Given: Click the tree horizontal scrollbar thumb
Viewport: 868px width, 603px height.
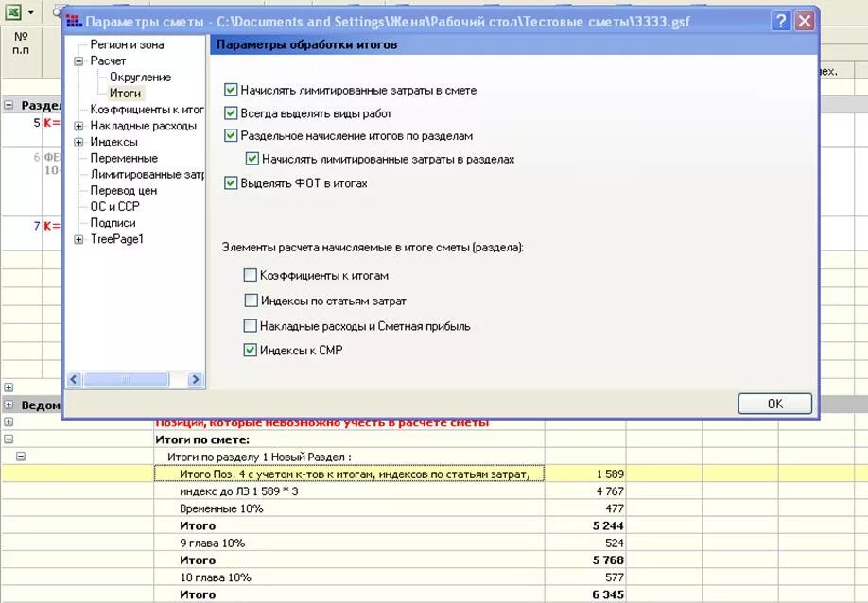Looking at the screenshot, I should click(126, 379).
